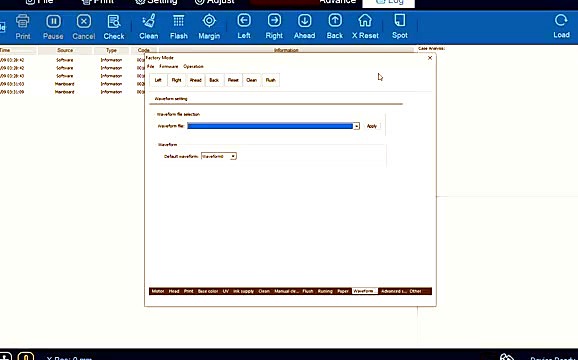Click the Clean button in Factory Mode dialog

[251, 80]
